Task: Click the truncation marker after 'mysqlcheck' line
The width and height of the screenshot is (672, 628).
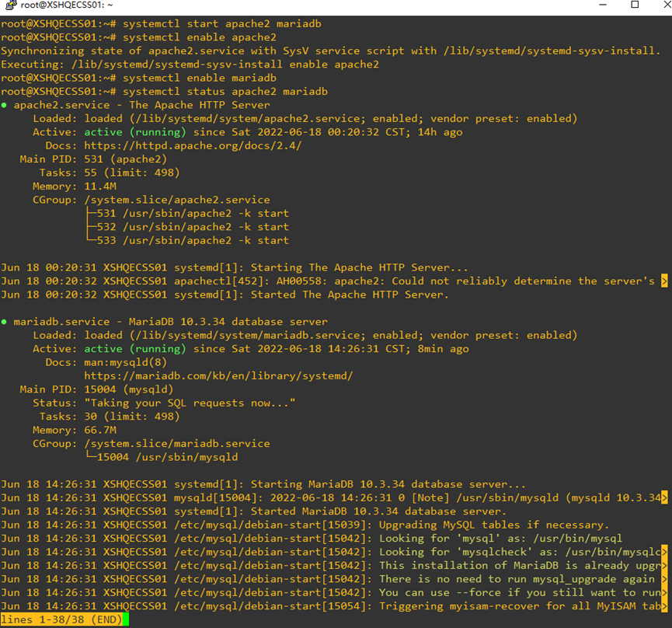Action: pos(664,552)
